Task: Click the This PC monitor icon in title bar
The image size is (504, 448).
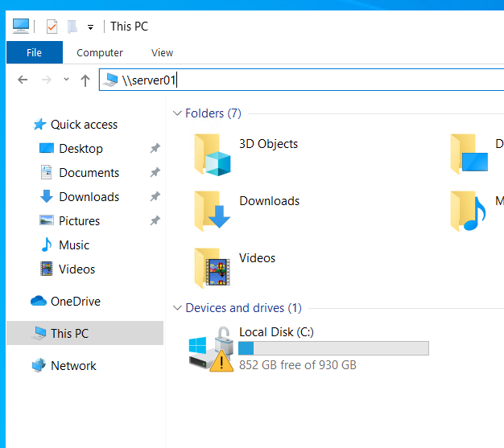Action: (21, 26)
